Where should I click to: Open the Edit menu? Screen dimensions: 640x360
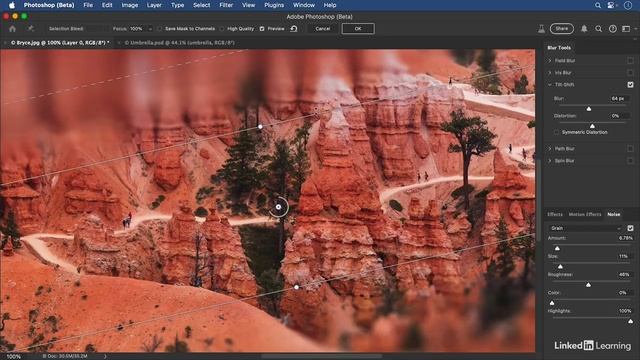[x=107, y=5]
